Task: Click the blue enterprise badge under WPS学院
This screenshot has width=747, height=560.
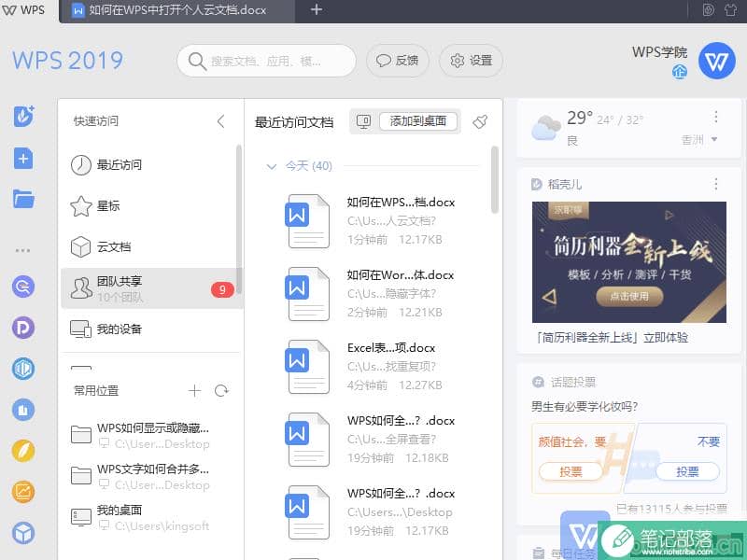Action: tap(680, 72)
